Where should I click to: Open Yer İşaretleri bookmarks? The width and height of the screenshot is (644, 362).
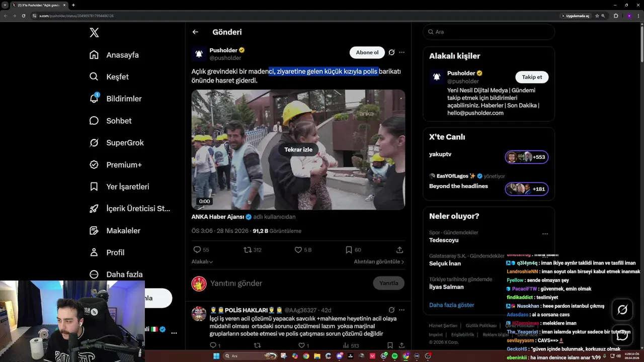119,187
